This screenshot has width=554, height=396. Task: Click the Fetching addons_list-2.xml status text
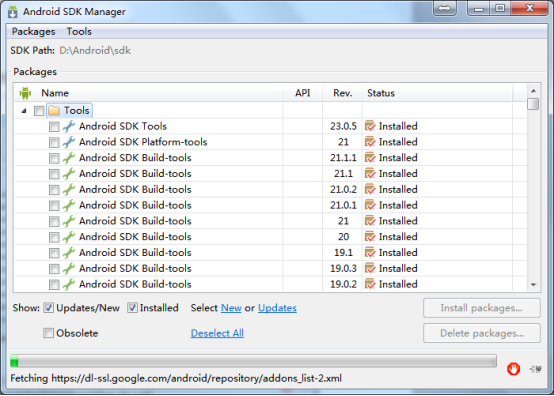[176, 378]
